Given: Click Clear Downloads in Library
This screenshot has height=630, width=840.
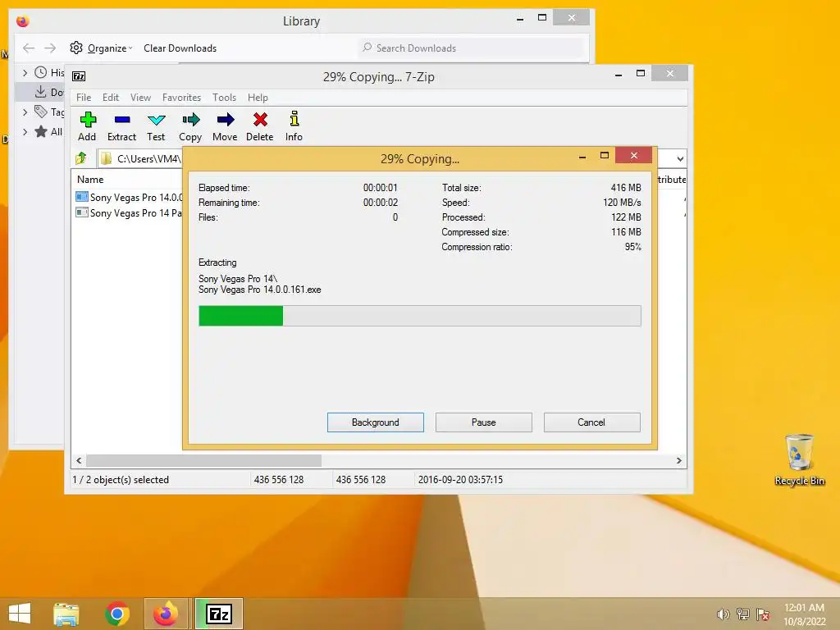Looking at the screenshot, I should point(180,48).
